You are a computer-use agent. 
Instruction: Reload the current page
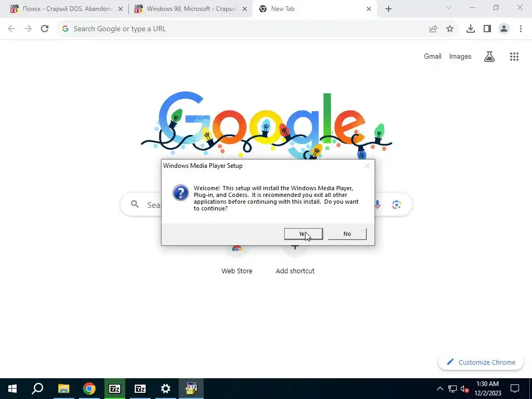[x=45, y=29]
